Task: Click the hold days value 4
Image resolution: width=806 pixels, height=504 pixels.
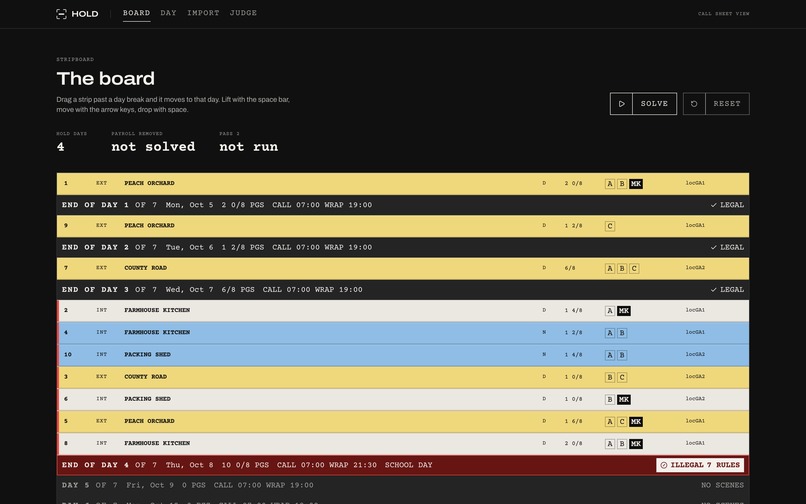Action: (61, 147)
